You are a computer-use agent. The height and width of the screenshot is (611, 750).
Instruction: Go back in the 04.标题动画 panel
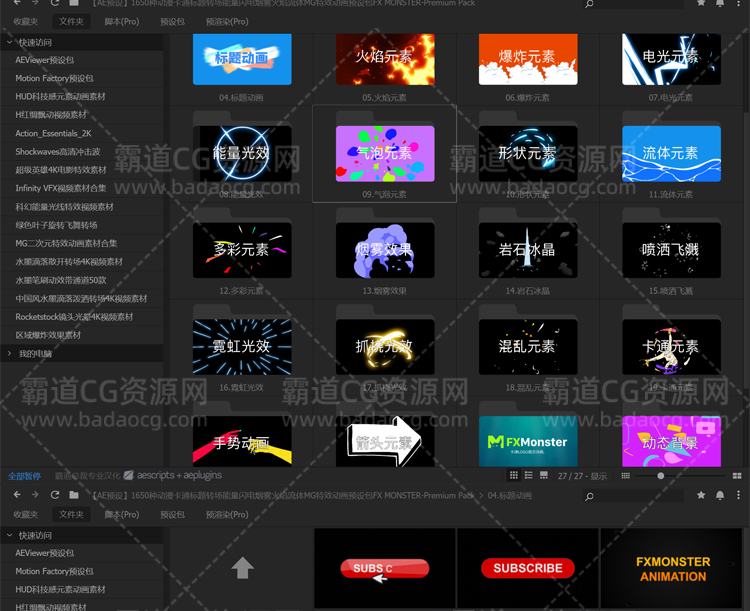tap(17, 495)
